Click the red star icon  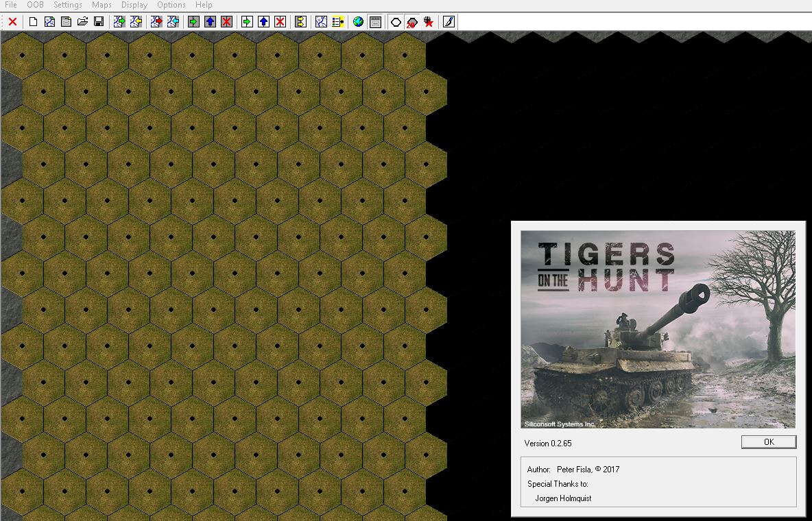pyautogui.click(x=428, y=22)
